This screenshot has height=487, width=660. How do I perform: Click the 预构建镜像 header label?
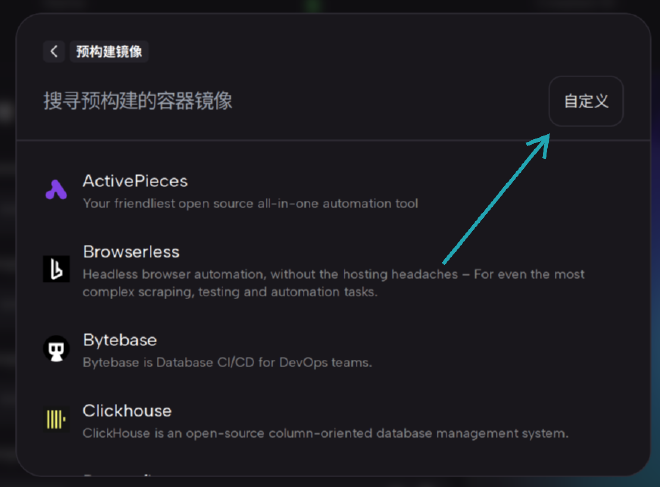112,52
